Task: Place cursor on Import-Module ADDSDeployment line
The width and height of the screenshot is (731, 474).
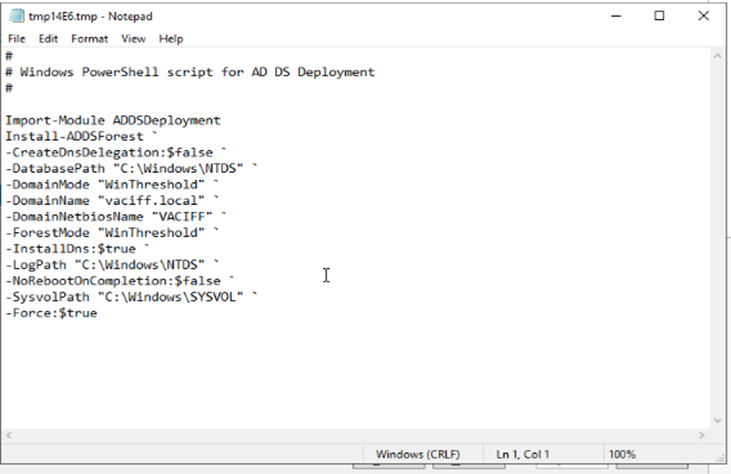Action: 112,120
